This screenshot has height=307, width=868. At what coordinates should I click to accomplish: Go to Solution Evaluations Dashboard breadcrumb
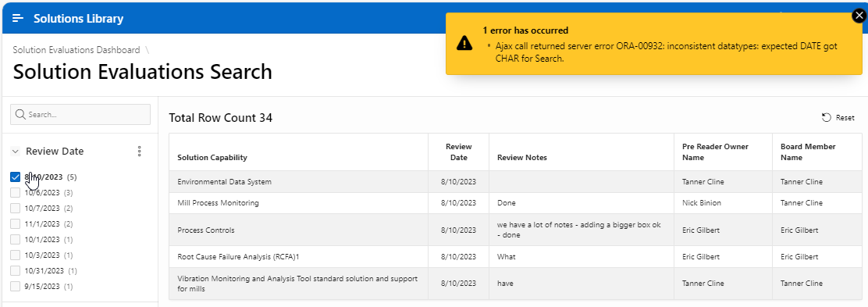pyautogui.click(x=76, y=50)
